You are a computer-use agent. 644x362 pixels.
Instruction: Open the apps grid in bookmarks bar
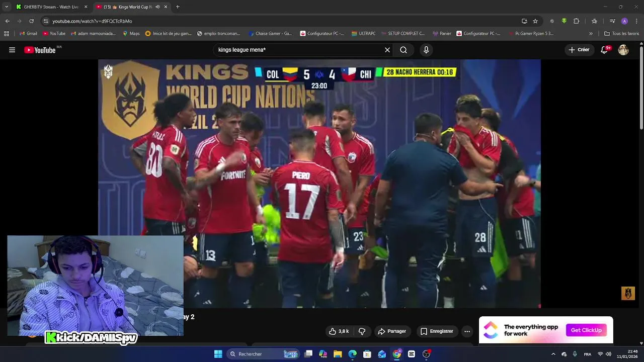(x=7, y=34)
